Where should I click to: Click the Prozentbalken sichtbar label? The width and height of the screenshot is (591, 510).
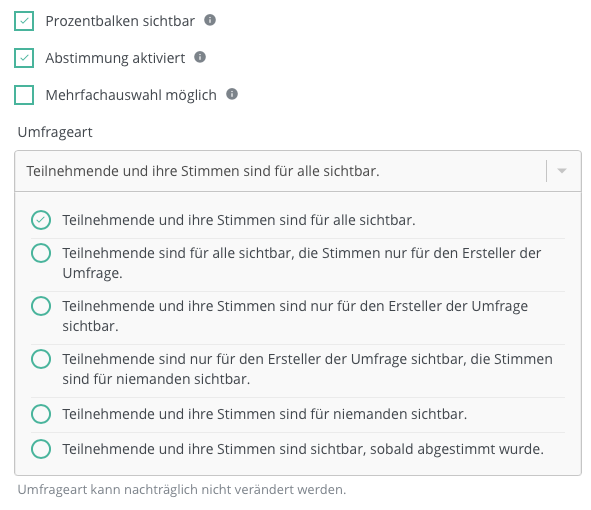pos(120,21)
